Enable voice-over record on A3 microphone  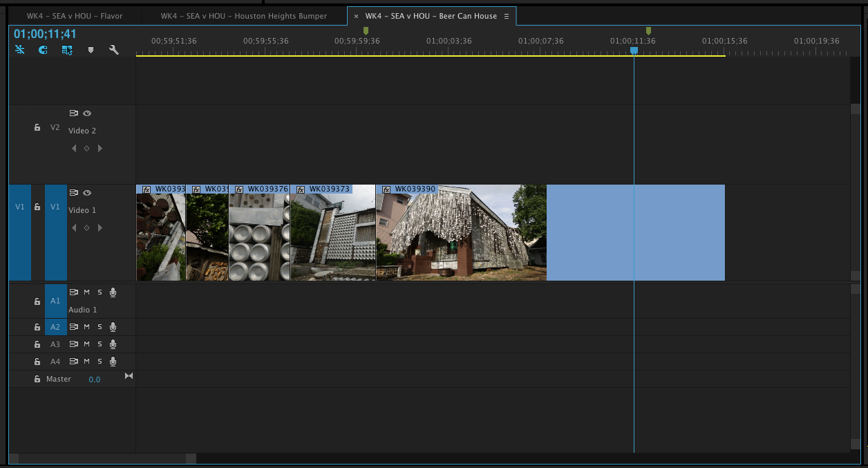[x=113, y=344]
